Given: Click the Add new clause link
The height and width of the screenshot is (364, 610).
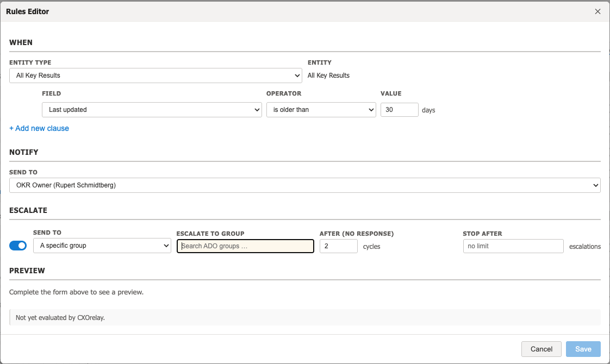Looking at the screenshot, I should coord(39,128).
